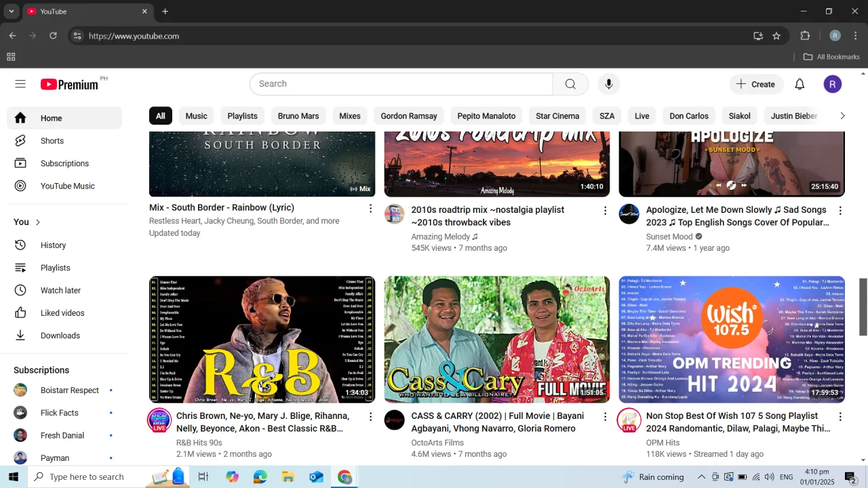Open more options for South Border mix

pyautogui.click(x=370, y=209)
